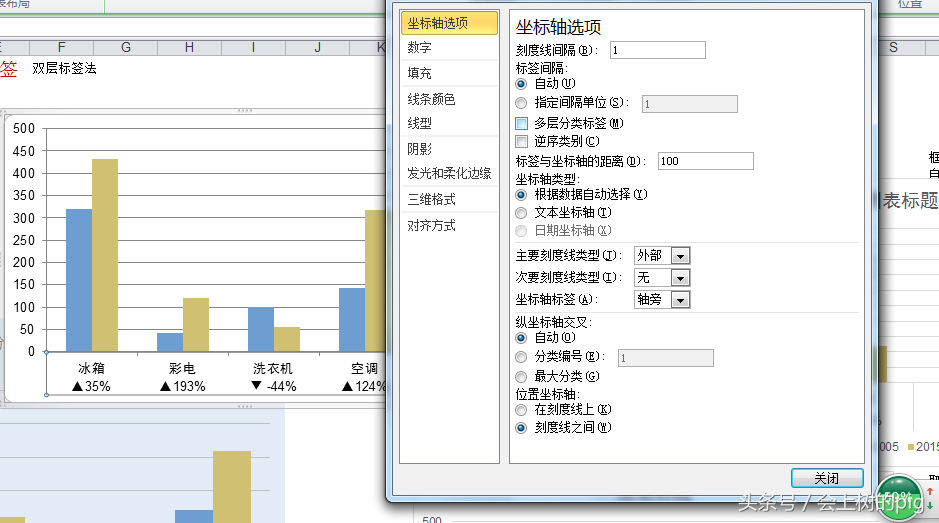Click the 关闭 button

pyautogui.click(x=827, y=479)
